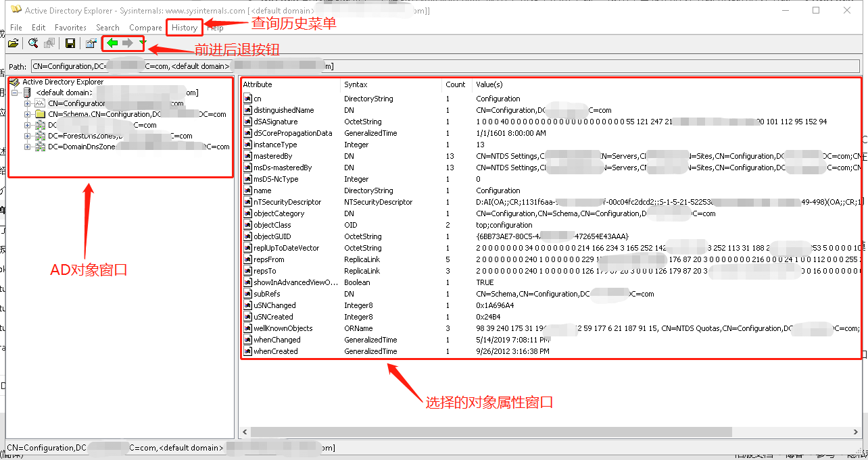868x460 pixels.
Task: Click the Compare toolbar icon
Action: 49,43
